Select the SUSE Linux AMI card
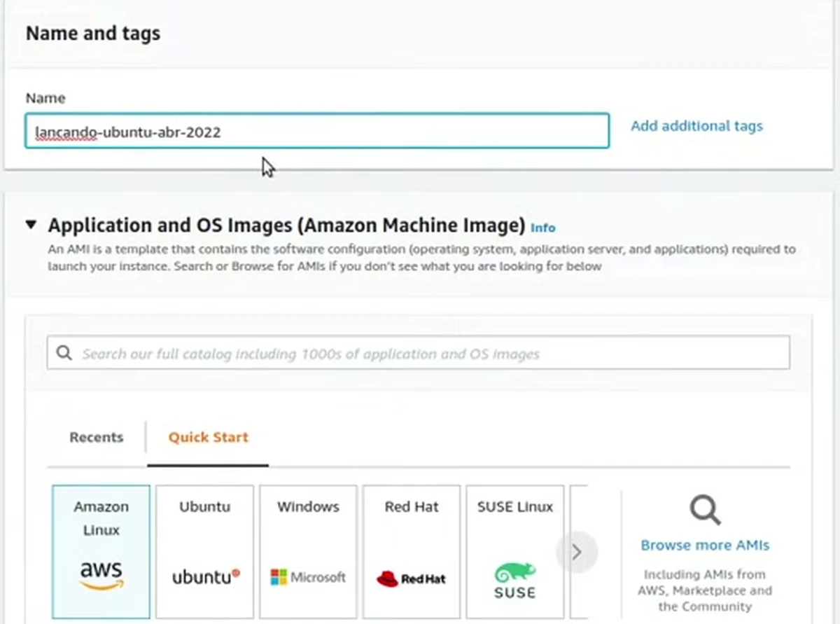Screen dimensions: 840x624 515,552
